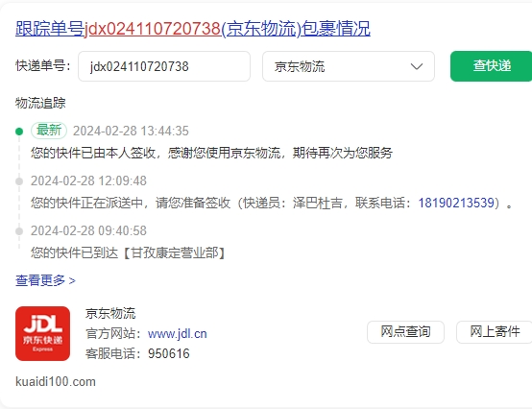Click courier phone number 18190213539
This screenshot has width=532, height=409.
456,203
